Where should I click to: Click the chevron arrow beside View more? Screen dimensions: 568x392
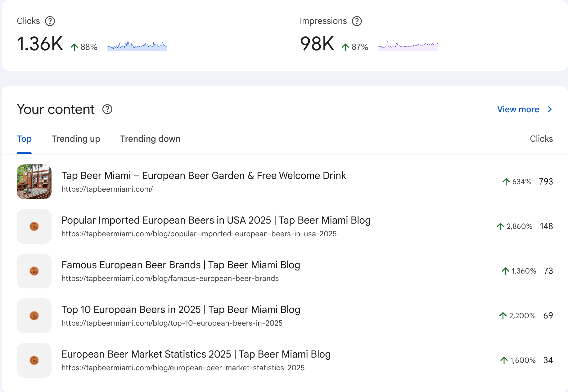coord(550,109)
